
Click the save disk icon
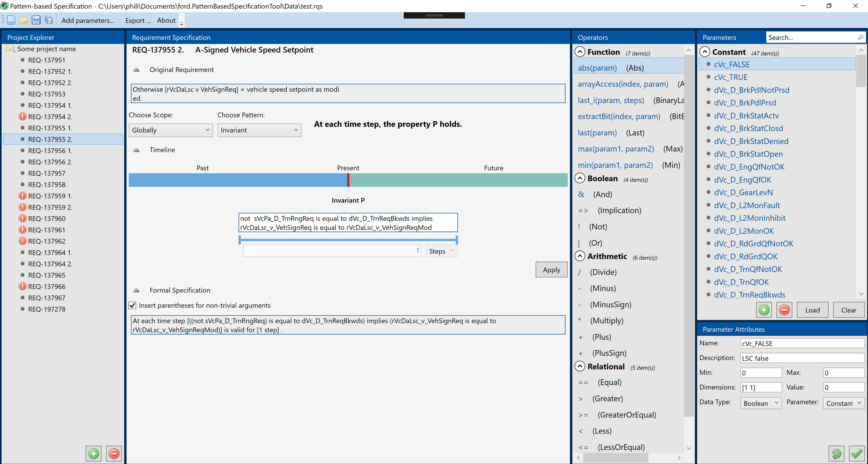[36, 20]
